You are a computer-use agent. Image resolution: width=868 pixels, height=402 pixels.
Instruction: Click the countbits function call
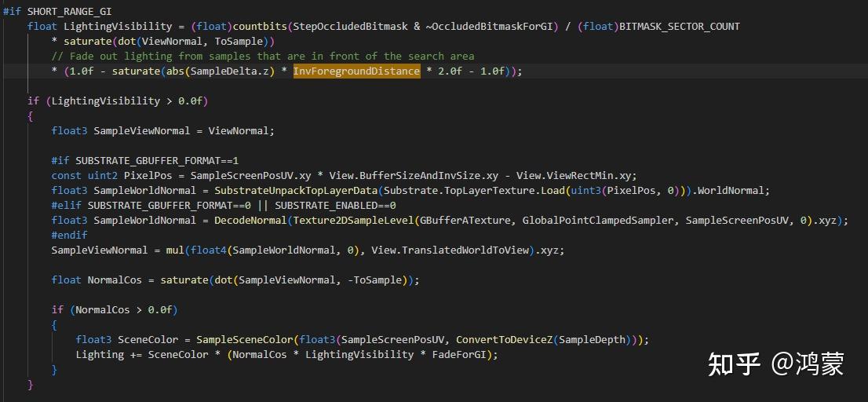[x=260, y=26]
